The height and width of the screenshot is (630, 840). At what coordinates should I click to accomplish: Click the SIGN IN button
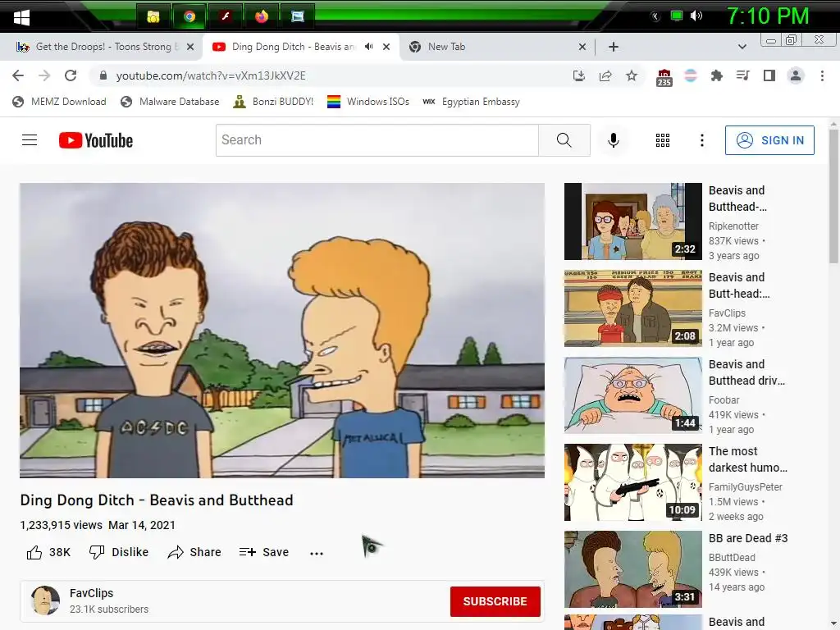tap(769, 140)
